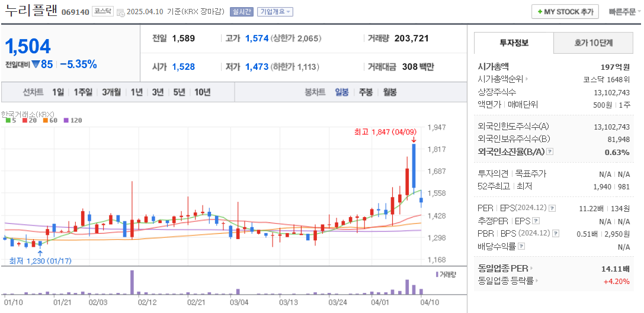The image size is (644, 313).
Task: Click the 시가총액순위 link
Action: pyautogui.click(x=501, y=79)
